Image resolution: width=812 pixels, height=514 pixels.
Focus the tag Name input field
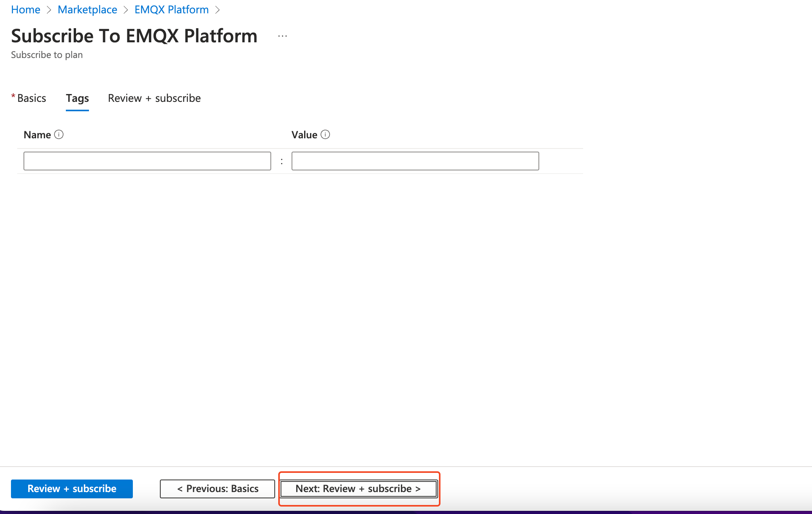point(147,161)
